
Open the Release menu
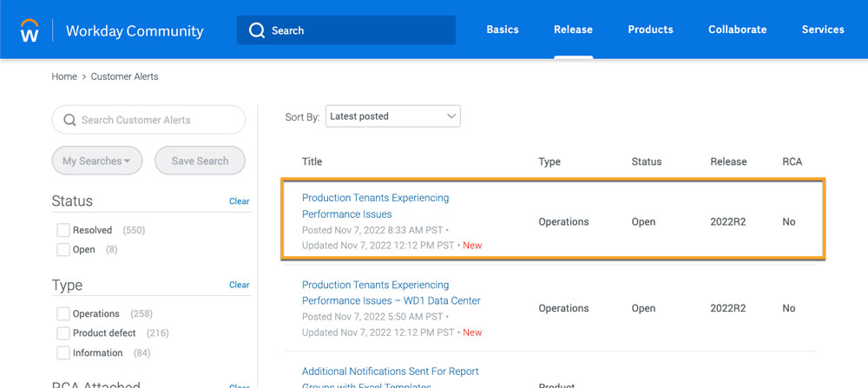pyautogui.click(x=573, y=30)
